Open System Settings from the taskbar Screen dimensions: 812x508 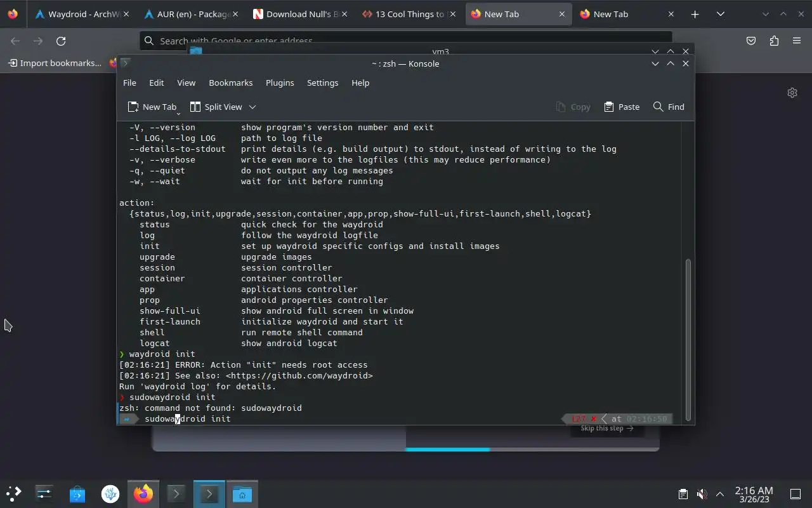click(x=44, y=493)
